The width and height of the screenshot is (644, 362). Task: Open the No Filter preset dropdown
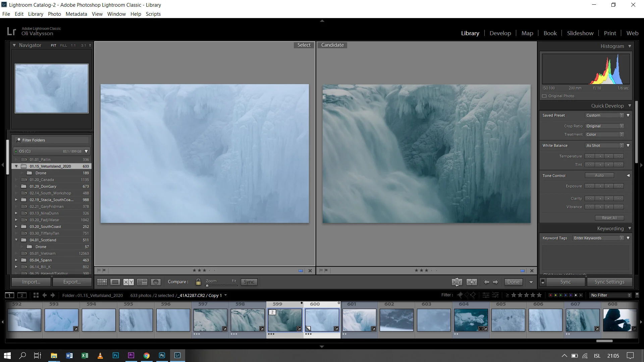610,295
